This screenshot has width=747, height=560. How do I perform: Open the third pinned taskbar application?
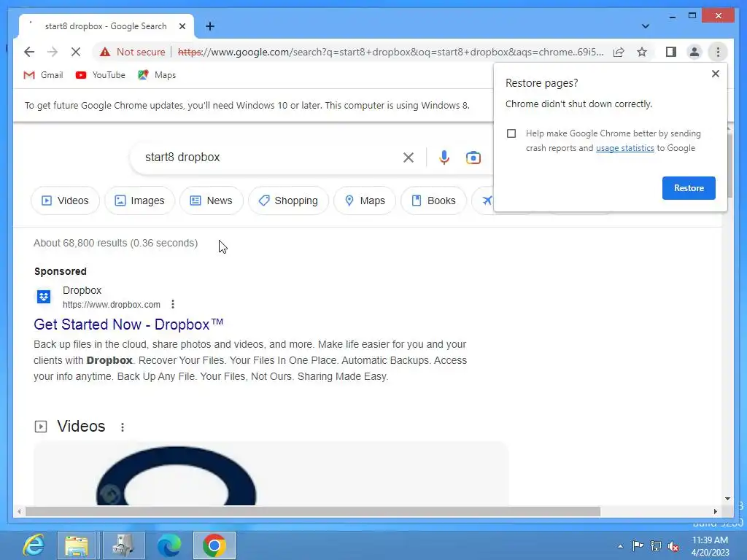(x=123, y=545)
